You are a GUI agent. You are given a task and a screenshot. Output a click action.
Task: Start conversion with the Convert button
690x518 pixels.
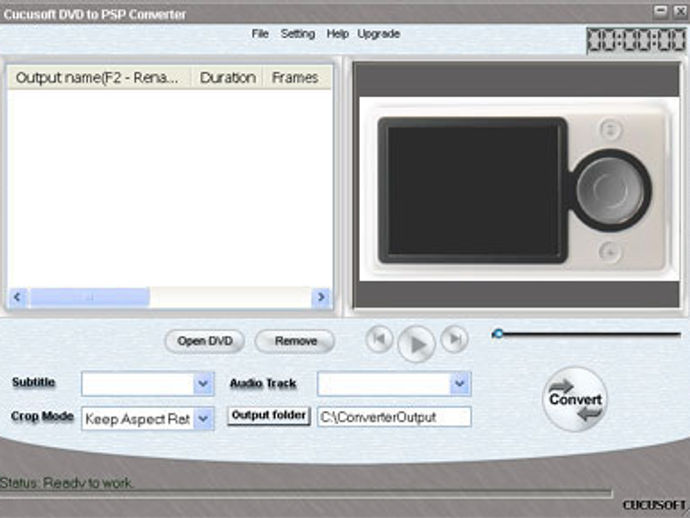(x=575, y=399)
